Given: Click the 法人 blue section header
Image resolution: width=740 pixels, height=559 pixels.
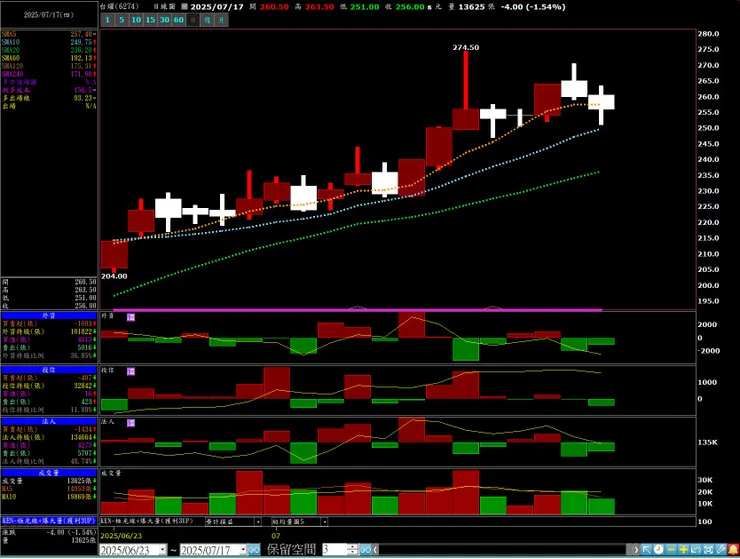Looking at the screenshot, I should [x=49, y=421].
